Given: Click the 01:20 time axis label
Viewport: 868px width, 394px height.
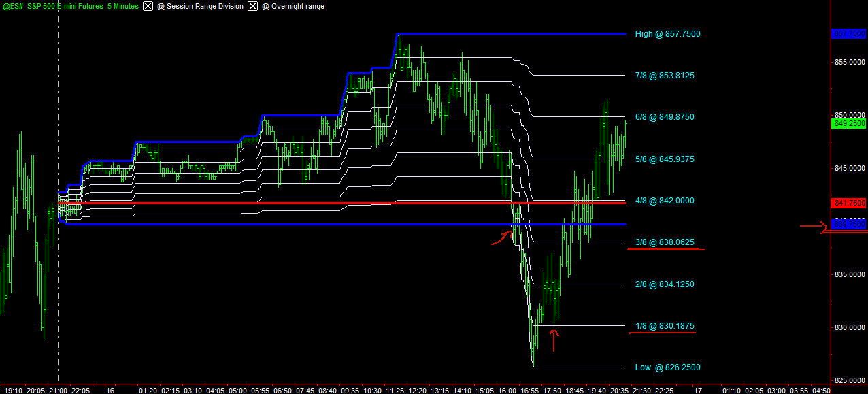Looking at the screenshot, I should click(148, 391).
